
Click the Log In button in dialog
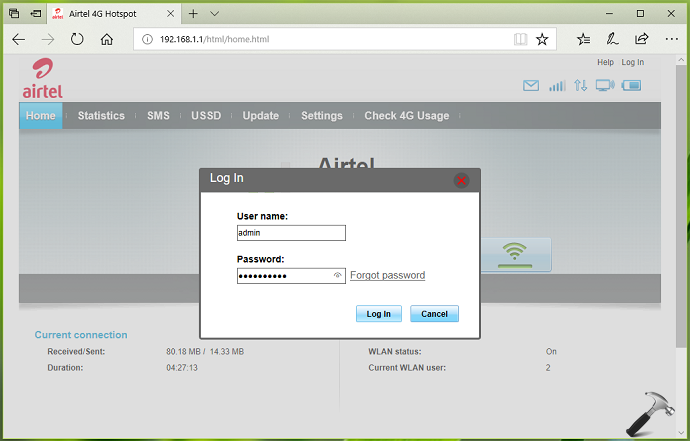378,314
